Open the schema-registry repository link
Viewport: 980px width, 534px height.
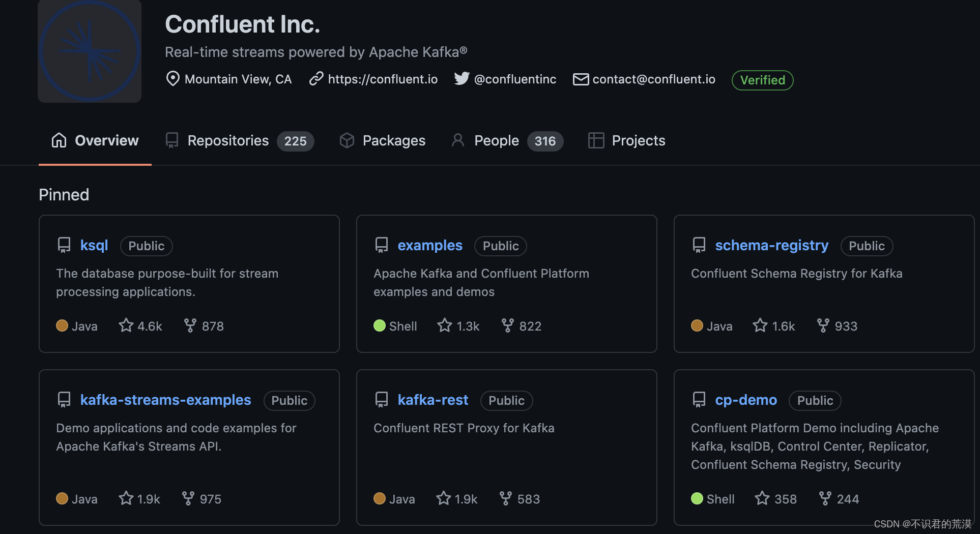(771, 246)
